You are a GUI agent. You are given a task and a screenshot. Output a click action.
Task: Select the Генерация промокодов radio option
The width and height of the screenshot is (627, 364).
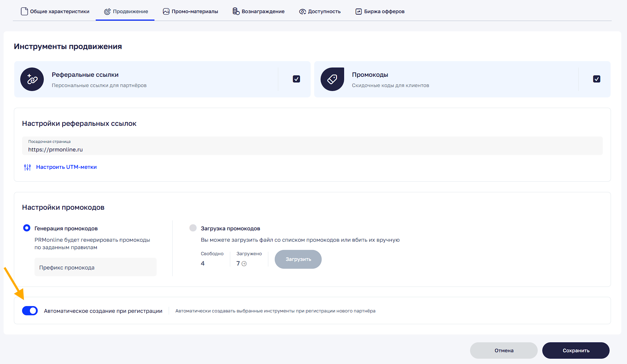27,228
